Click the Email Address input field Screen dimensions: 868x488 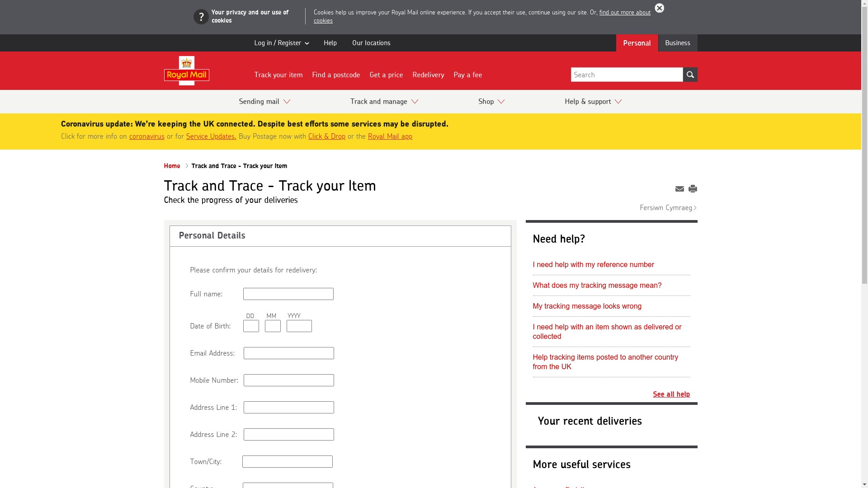point(288,353)
